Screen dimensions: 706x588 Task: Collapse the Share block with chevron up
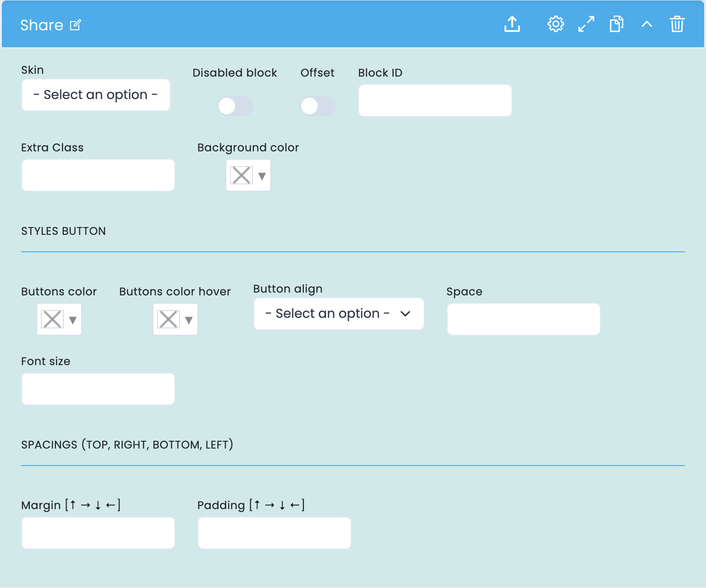pyautogui.click(x=647, y=24)
